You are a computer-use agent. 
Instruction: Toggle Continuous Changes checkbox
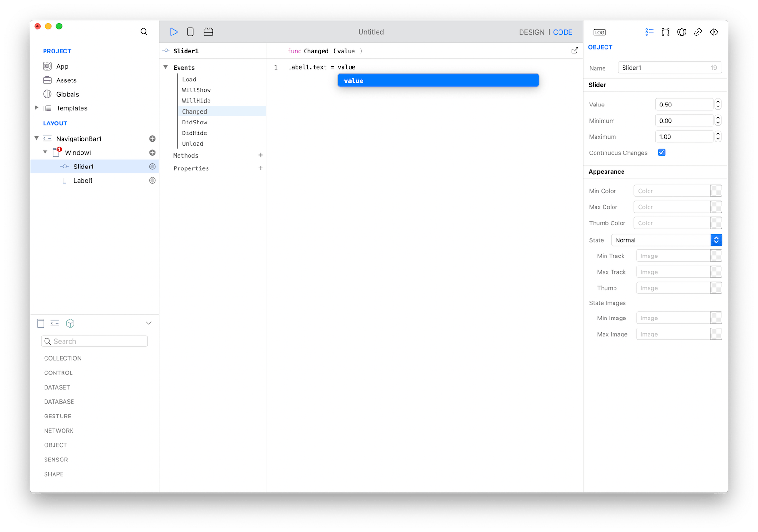click(x=662, y=152)
